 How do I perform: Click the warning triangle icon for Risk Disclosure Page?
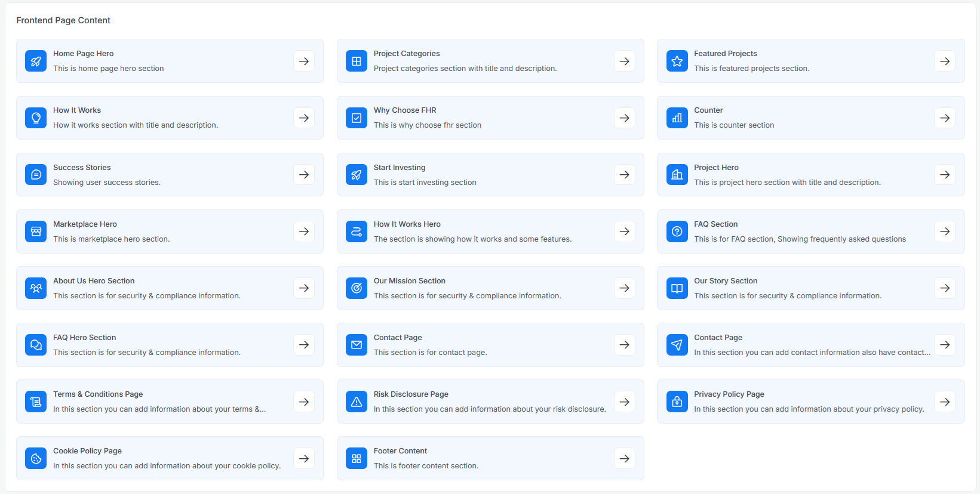(357, 402)
